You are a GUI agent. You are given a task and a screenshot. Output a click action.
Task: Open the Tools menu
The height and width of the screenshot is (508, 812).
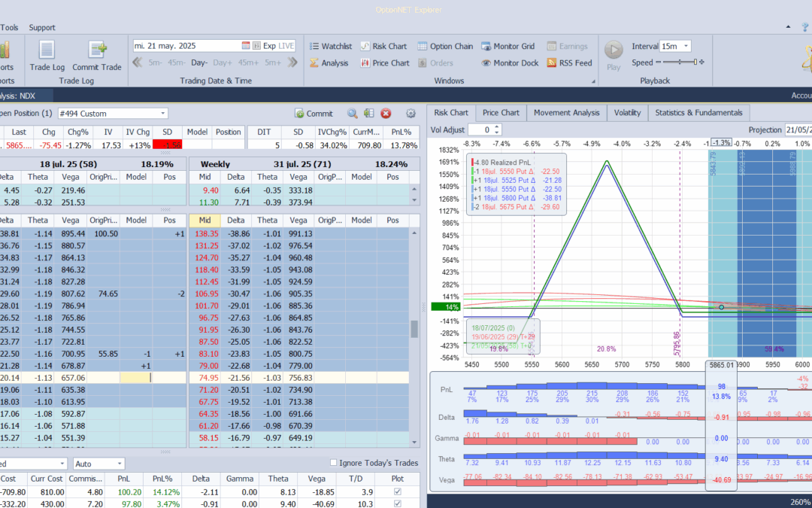point(9,28)
